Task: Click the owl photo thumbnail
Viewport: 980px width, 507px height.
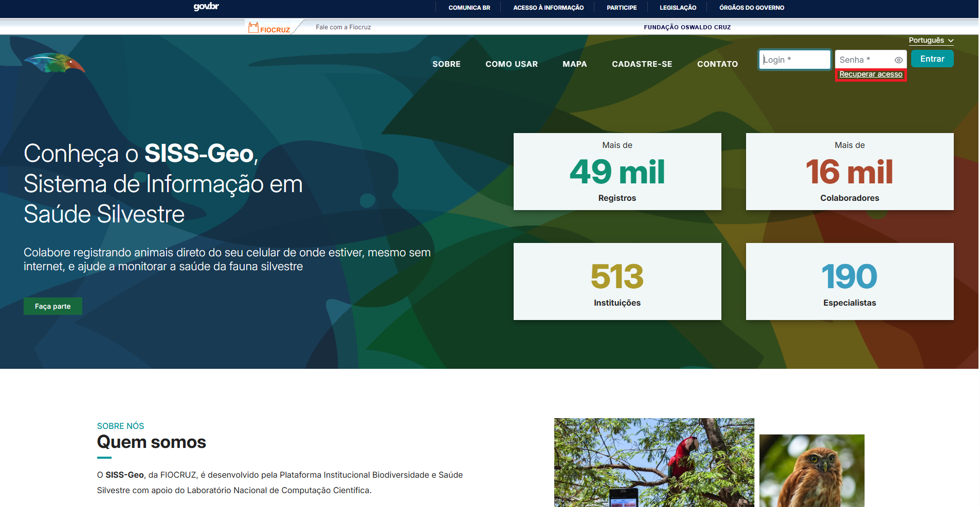Action: [811, 471]
